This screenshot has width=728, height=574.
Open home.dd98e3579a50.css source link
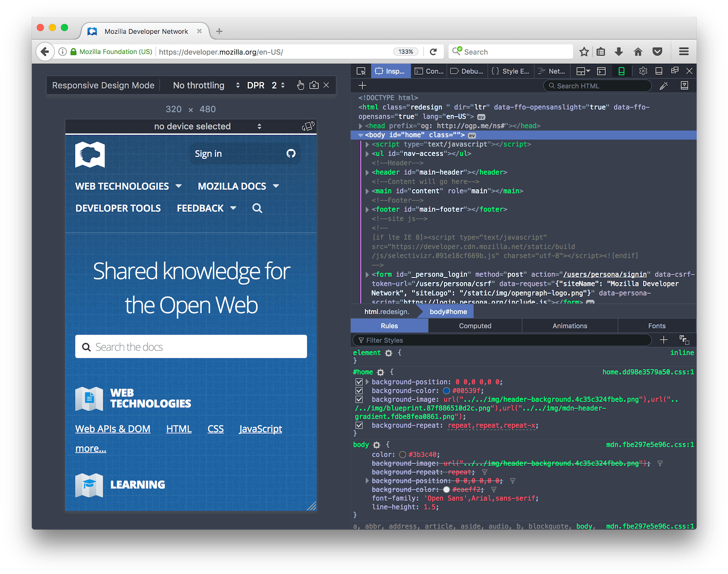pos(648,372)
